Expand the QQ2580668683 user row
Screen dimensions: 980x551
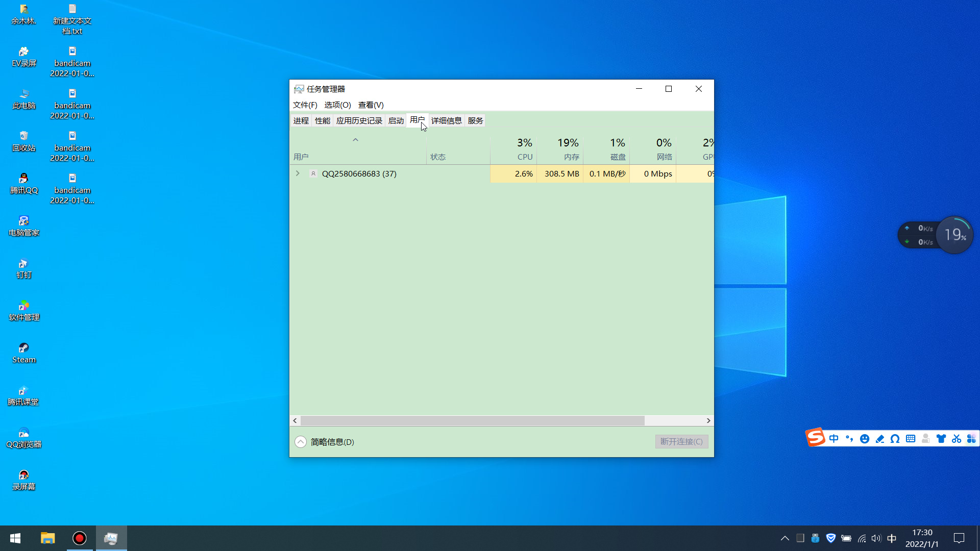(298, 173)
